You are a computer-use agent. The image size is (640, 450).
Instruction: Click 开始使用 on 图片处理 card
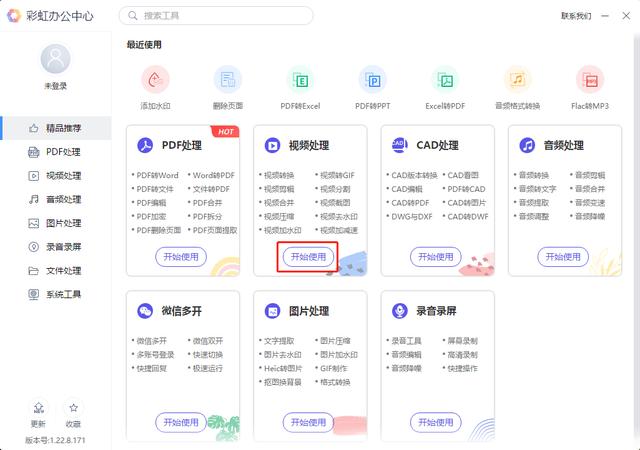coord(308,422)
